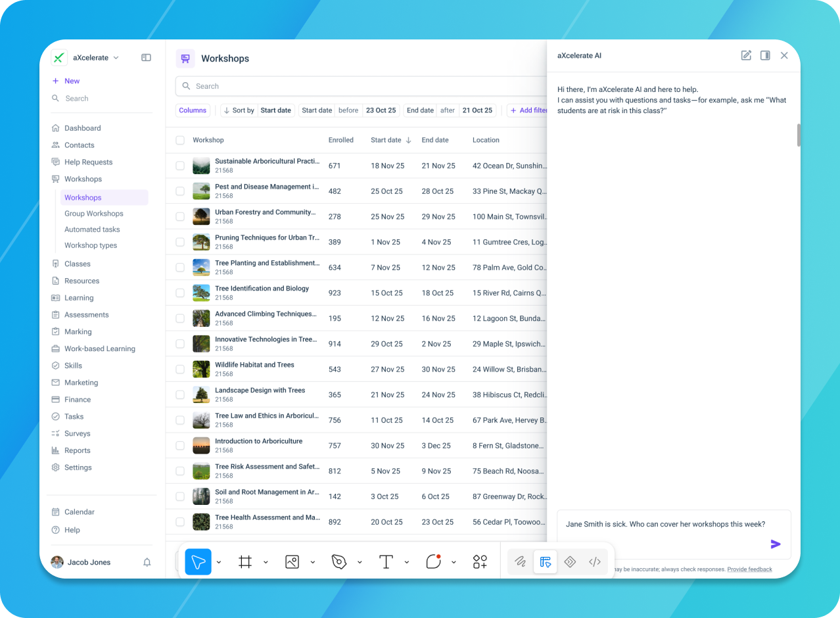Close the aXcelerate AI panel
The image size is (840, 618).
point(784,55)
